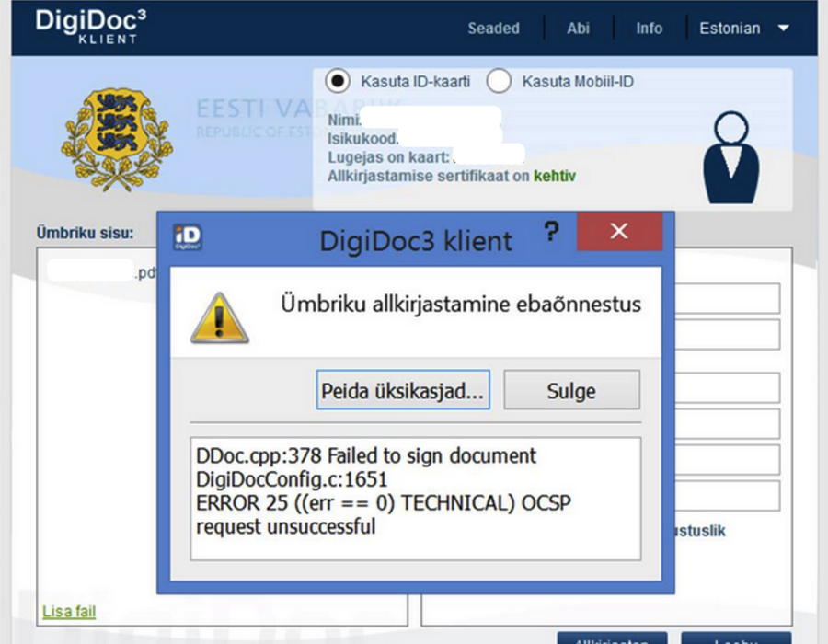Click the pdf file in Ümbriku sisu list
Viewport: 828px width, 644px height.
point(101,271)
